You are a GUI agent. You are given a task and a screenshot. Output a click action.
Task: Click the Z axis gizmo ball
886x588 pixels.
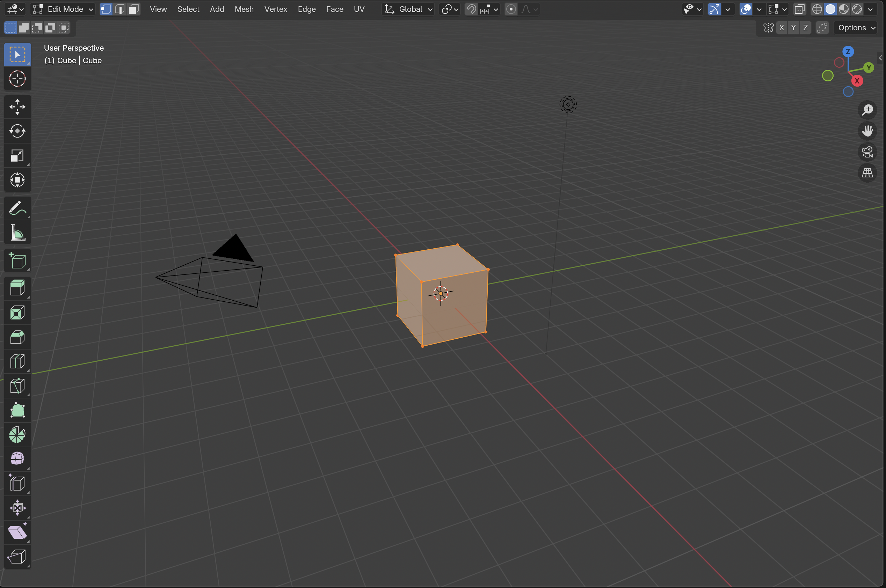[x=848, y=51]
